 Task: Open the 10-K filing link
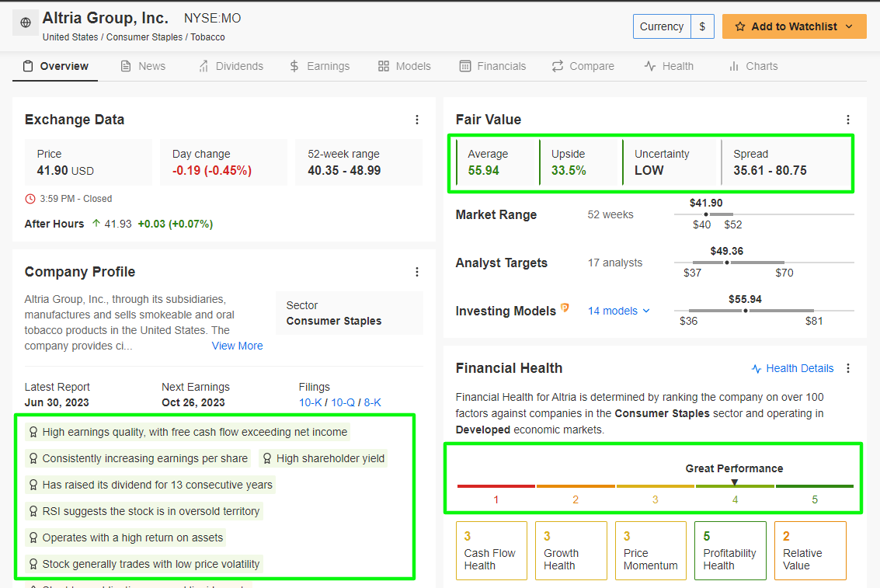pos(311,402)
